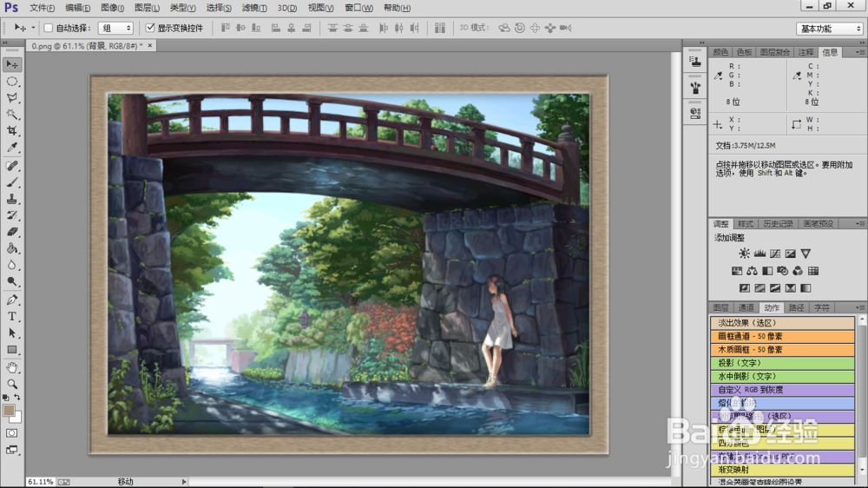Open the 图像(I) menu
The width and height of the screenshot is (868, 488).
point(112,8)
